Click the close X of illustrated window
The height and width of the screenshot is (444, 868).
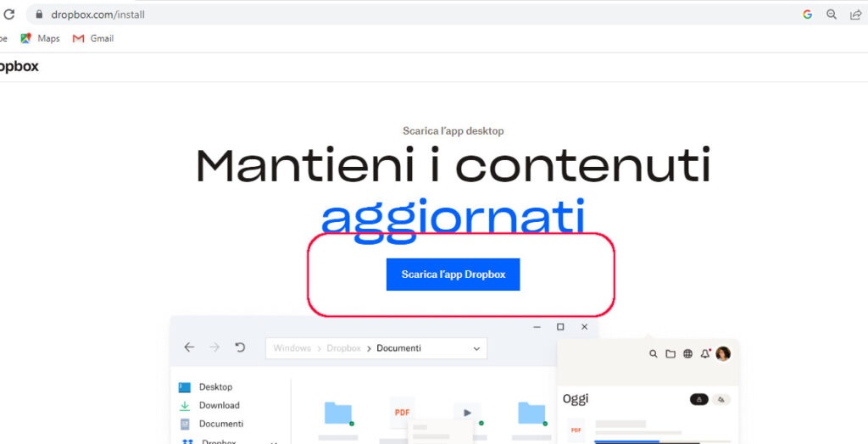point(585,327)
